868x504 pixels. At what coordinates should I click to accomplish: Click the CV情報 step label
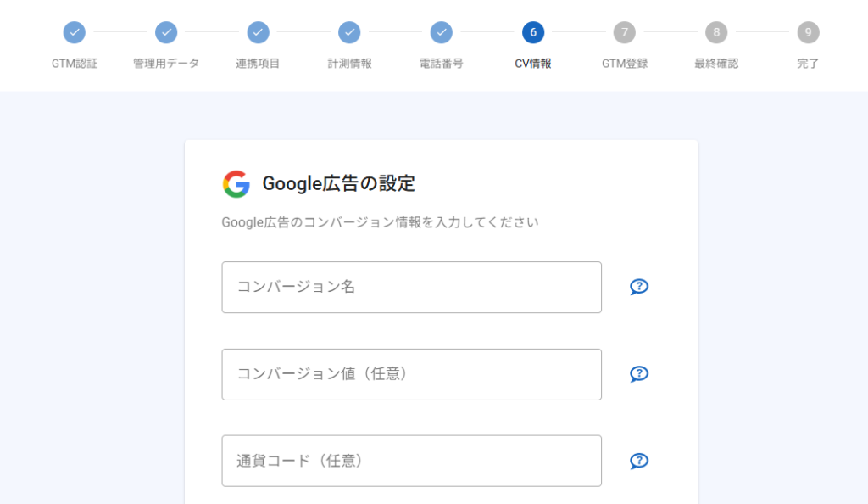pos(533,64)
